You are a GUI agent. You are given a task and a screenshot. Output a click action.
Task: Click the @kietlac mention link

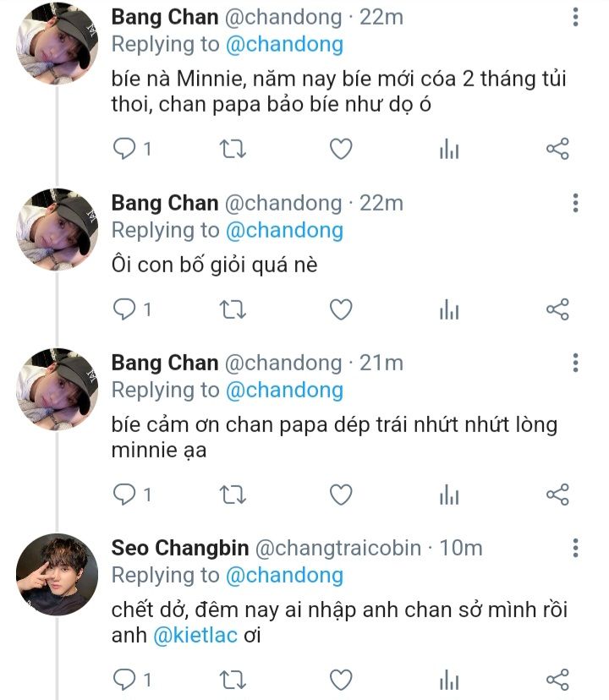195,636
